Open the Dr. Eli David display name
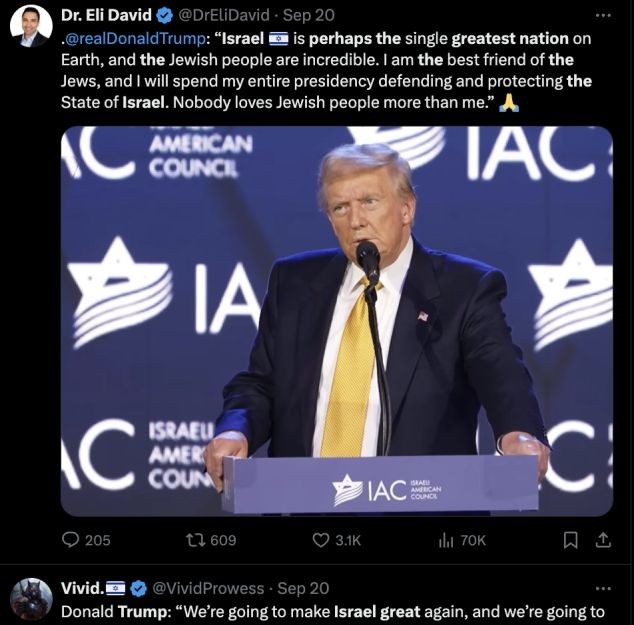Screen dimensions: 634x625 [x=106, y=15]
